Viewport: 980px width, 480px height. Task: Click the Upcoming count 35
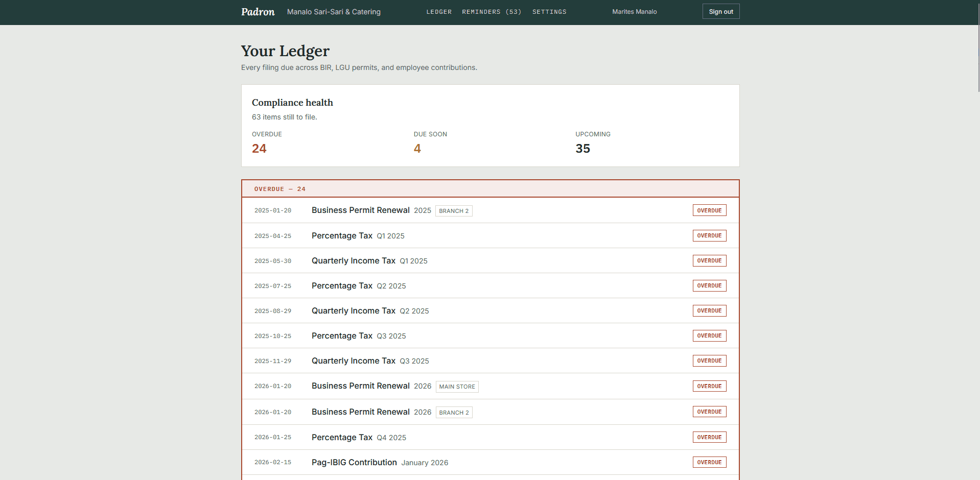point(582,149)
